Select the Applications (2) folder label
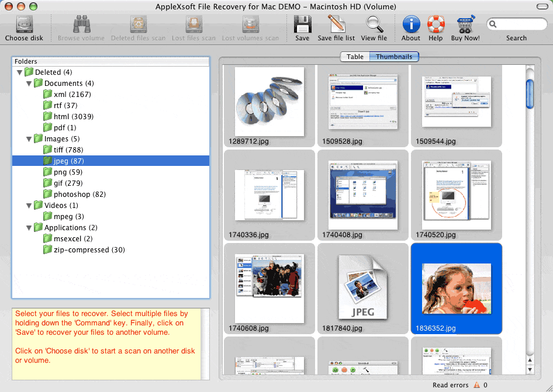This screenshot has height=392, width=553. point(71,228)
